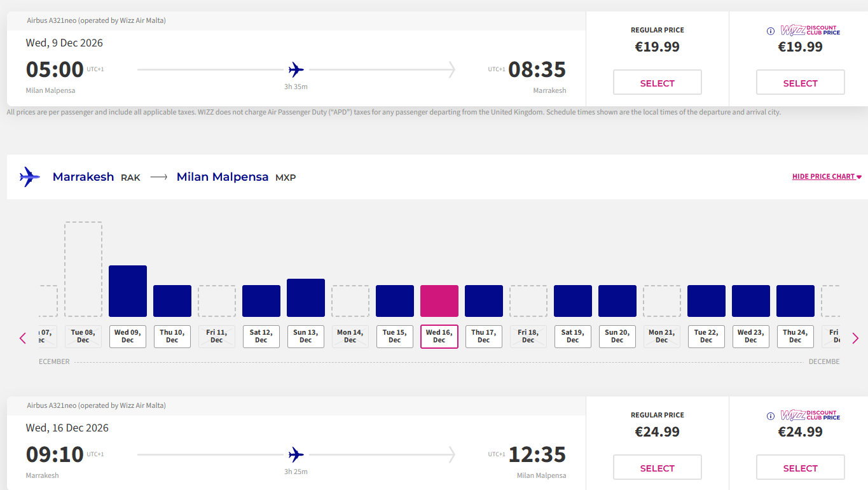The height and width of the screenshot is (490, 868).
Task: Click the flight date 'Wed, 16 Dec 2026'
Action: [x=67, y=428]
